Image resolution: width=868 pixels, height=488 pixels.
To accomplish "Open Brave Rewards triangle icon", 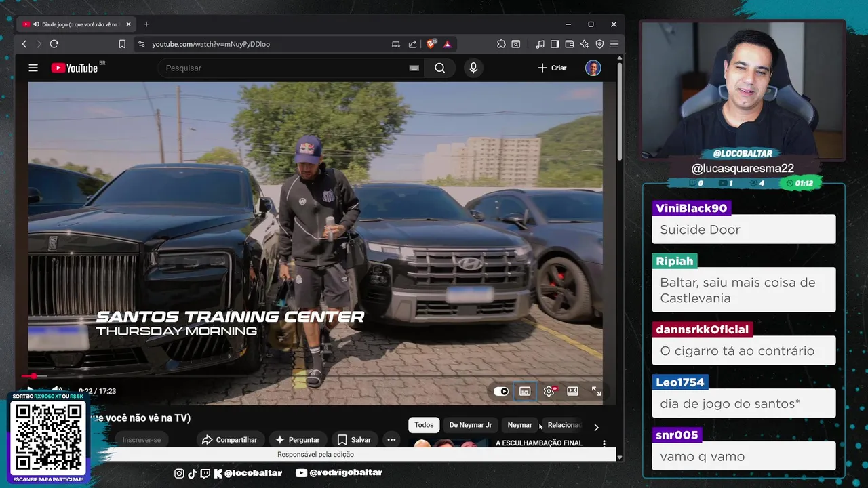I will [x=447, y=44].
